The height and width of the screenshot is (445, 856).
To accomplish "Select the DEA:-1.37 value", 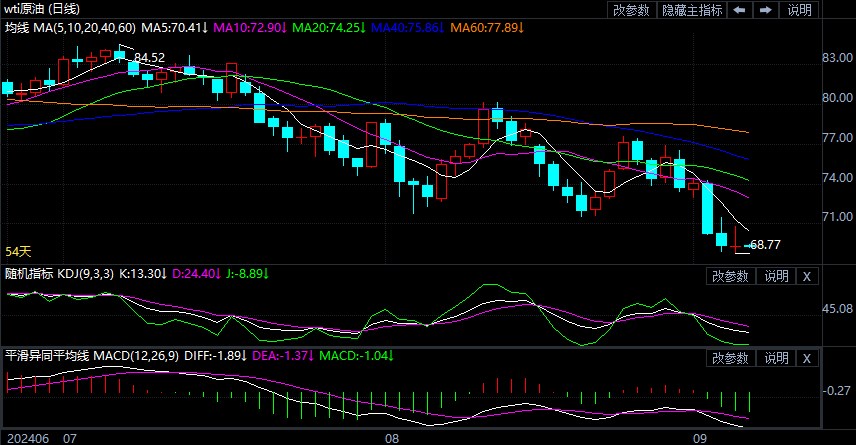I will click(283, 356).
